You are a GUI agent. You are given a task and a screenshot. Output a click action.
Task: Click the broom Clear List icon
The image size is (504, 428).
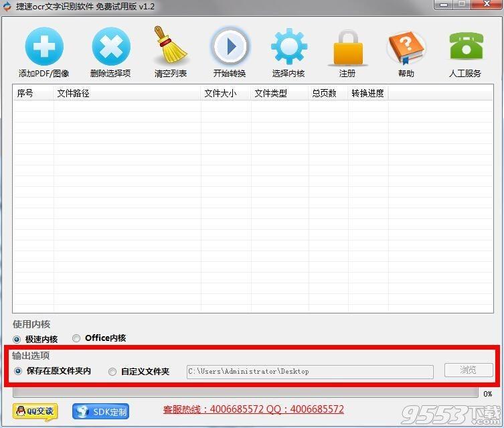pyautogui.click(x=171, y=47)
